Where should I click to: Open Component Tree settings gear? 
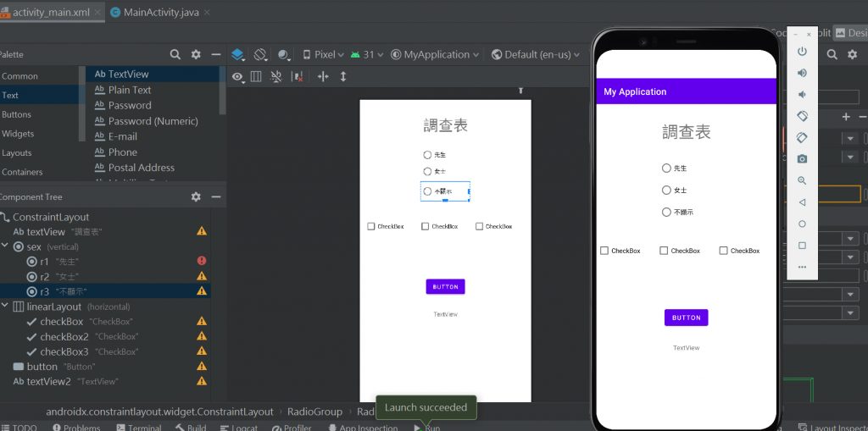tap(196, 197)
